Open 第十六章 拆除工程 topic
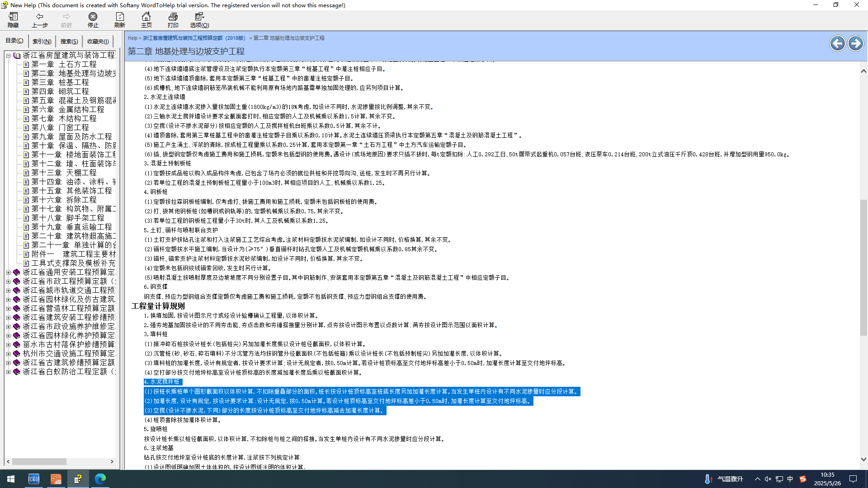868x488 pixels. point(64,200)
